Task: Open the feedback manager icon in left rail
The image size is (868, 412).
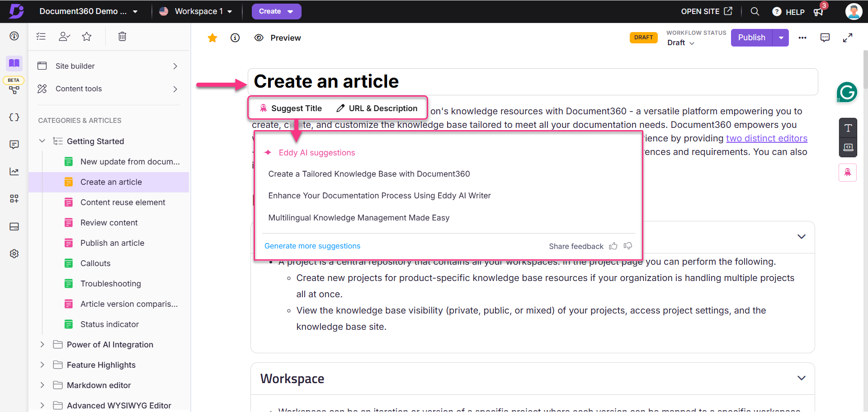Action: pyautogui.click(x=14, y=145)
